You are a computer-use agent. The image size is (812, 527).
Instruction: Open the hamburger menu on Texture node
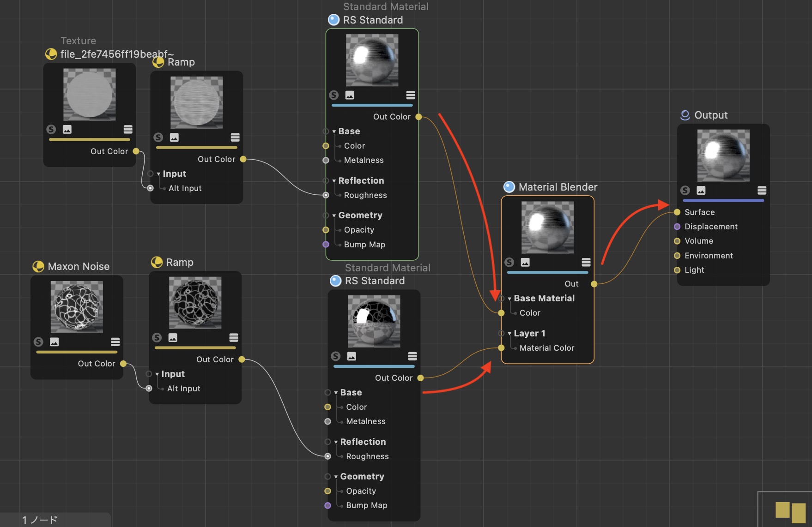click(128, 129)
